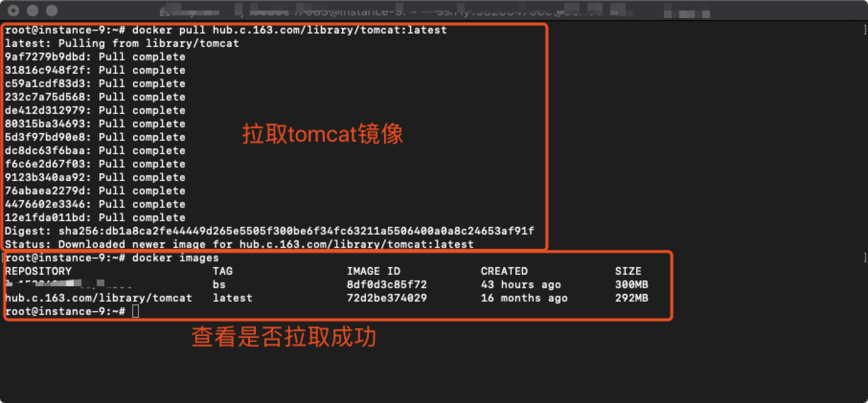Click hub.c.163.com/library/tomcat repository entry
868x403 pixels.
pos(98,298)
